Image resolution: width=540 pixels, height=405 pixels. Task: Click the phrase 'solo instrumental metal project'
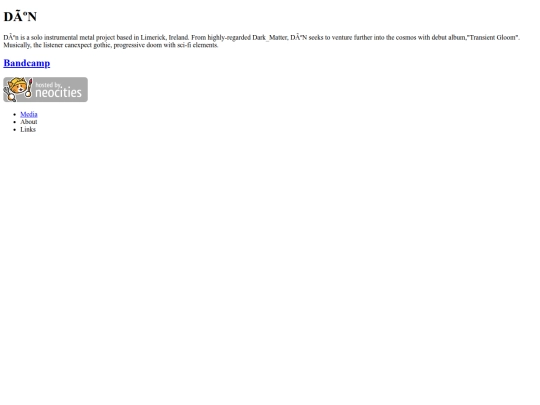73,38
